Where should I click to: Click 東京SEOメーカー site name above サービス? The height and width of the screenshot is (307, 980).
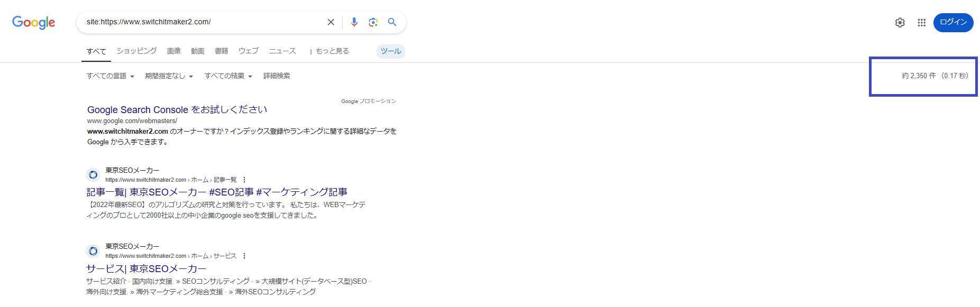click(x=132, y=246)
